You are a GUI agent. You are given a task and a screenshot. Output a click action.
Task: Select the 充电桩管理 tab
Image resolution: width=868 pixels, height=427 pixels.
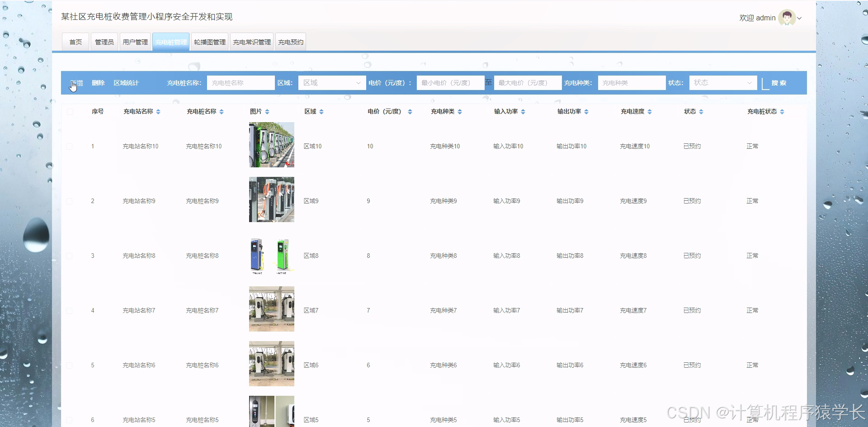[x=171, y=42]
